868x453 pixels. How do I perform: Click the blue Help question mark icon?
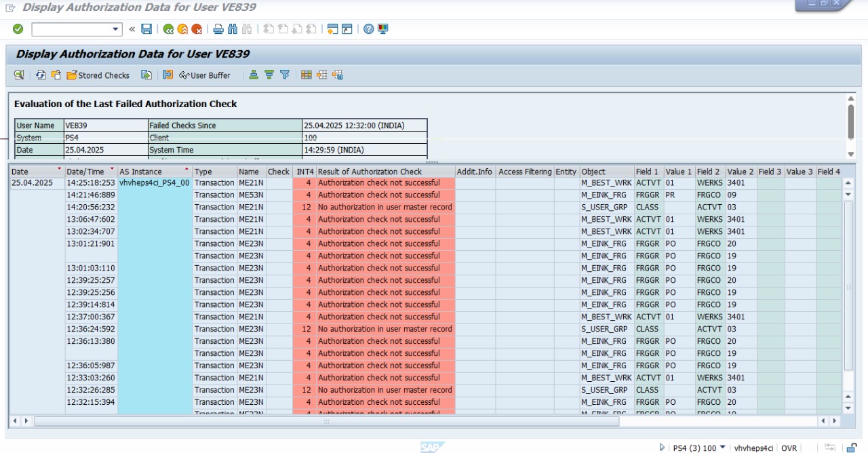click(x=369, y=29)
